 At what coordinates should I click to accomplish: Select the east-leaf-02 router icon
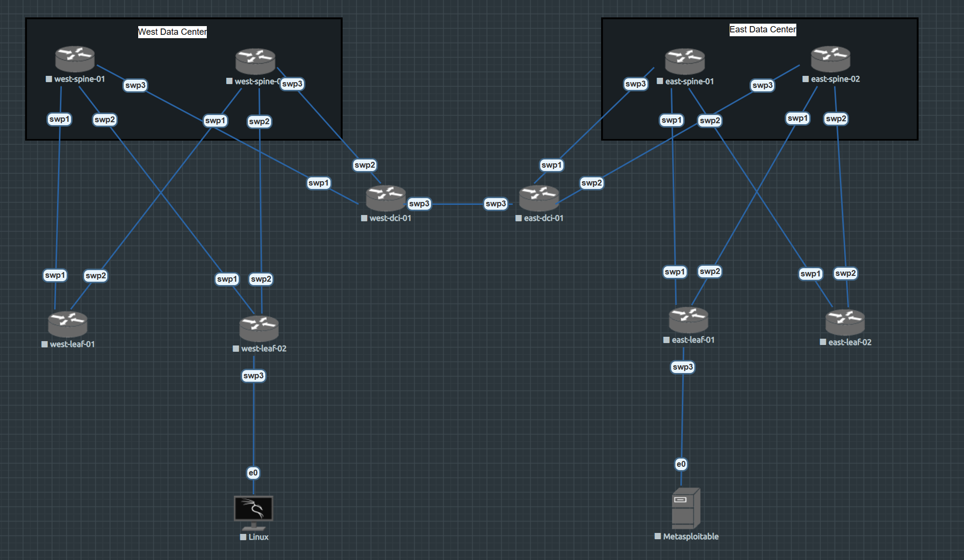tap(845, 322)
